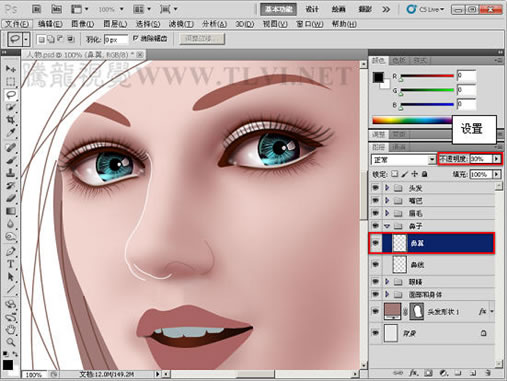Click the feather value input field

116,39
